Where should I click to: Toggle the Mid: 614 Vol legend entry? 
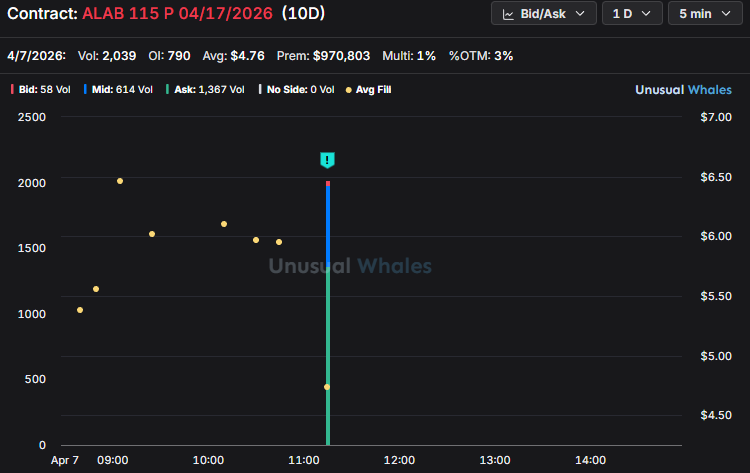point(118,89)
